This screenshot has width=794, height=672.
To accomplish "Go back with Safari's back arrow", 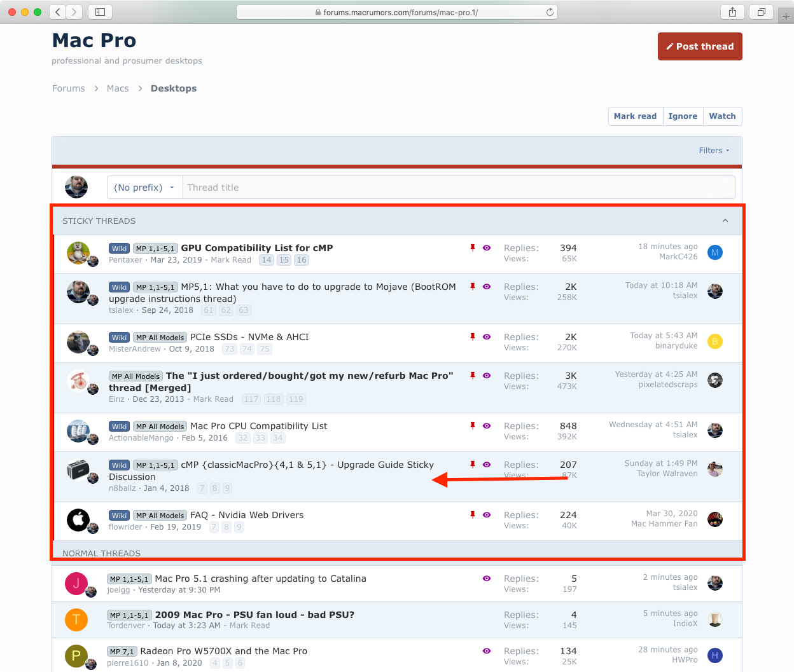I will (58, 11).
